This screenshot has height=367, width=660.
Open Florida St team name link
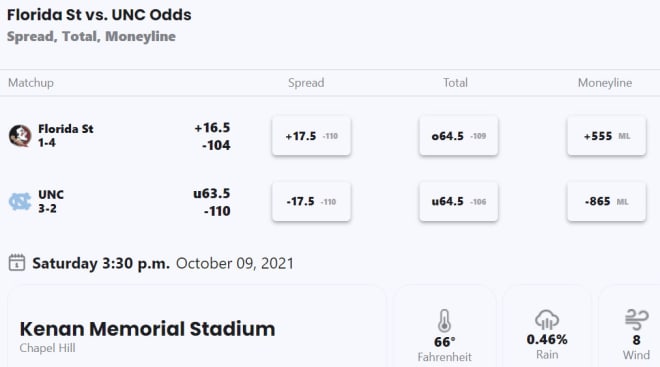66,129
